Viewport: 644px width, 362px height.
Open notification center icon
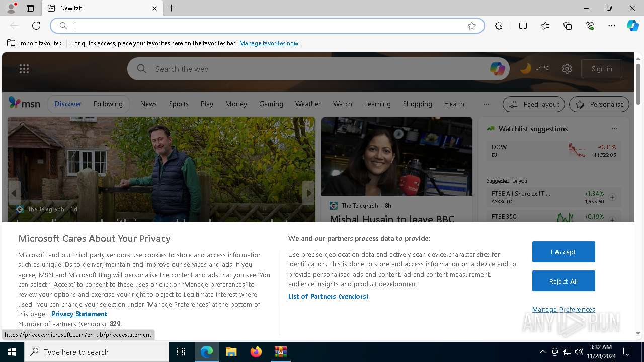[627, 352]
